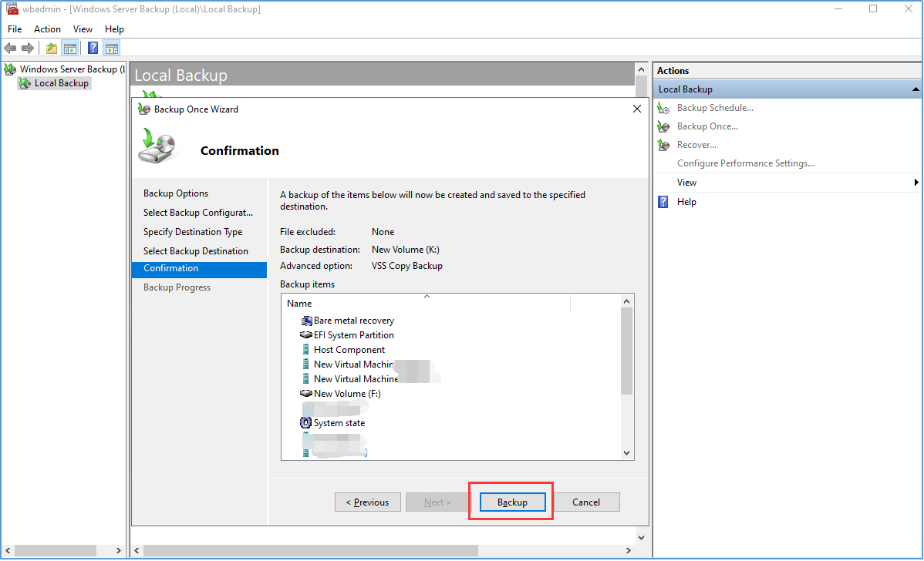The image size is (924, 561).
Task: Open Backup Schedule... action
Action: click(x=715, y=108)
